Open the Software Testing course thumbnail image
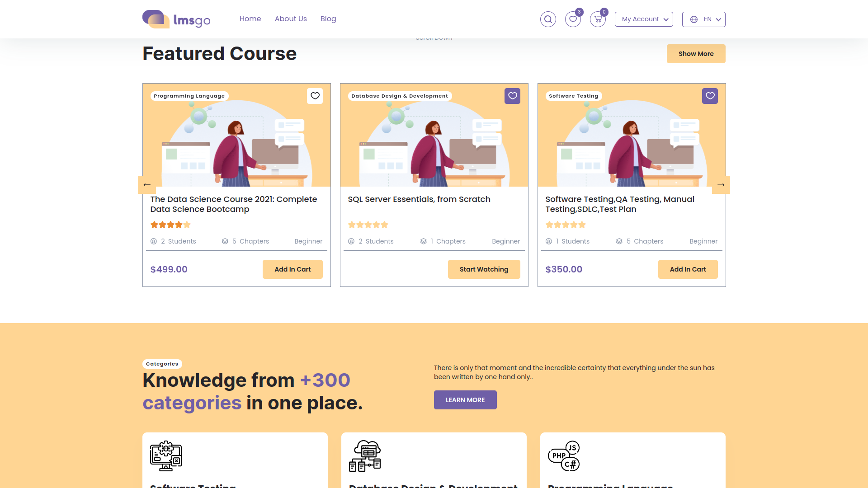Screen dimensions: 868x488 tap(632, 135)
